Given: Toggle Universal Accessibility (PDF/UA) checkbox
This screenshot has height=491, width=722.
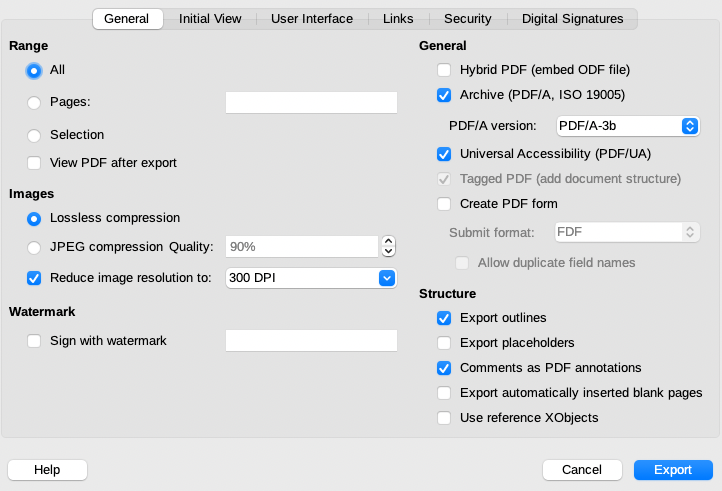Looking at the screenshot, I should [x=444, y=155].
